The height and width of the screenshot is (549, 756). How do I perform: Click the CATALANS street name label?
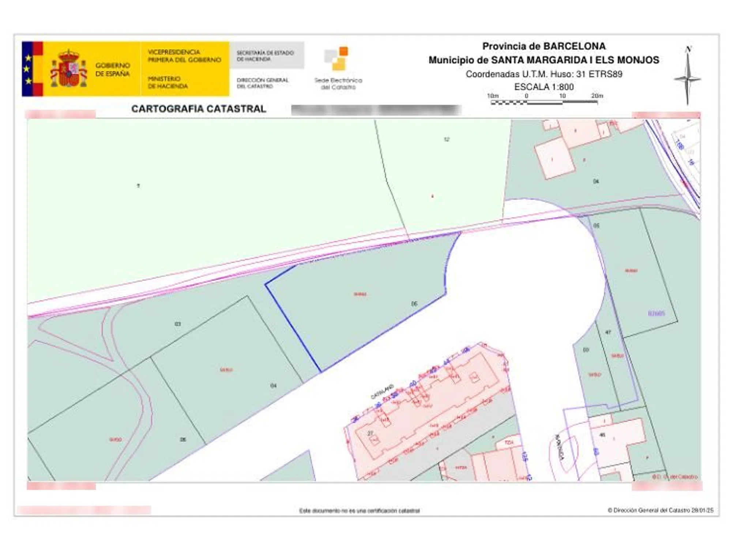tap(383, 391)
